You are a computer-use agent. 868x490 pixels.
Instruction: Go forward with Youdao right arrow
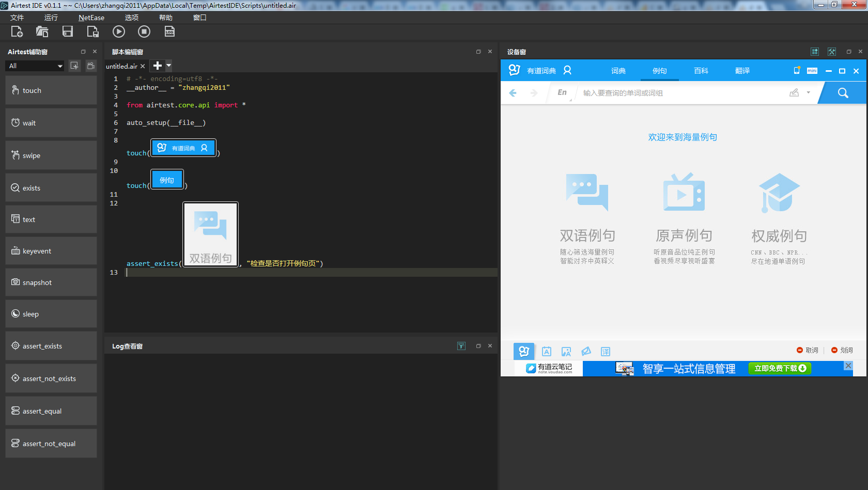pos(534,93)
